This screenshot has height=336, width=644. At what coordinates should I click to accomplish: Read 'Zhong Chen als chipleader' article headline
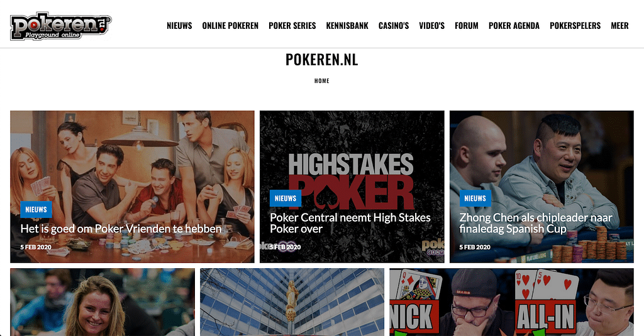pos(536,223)
